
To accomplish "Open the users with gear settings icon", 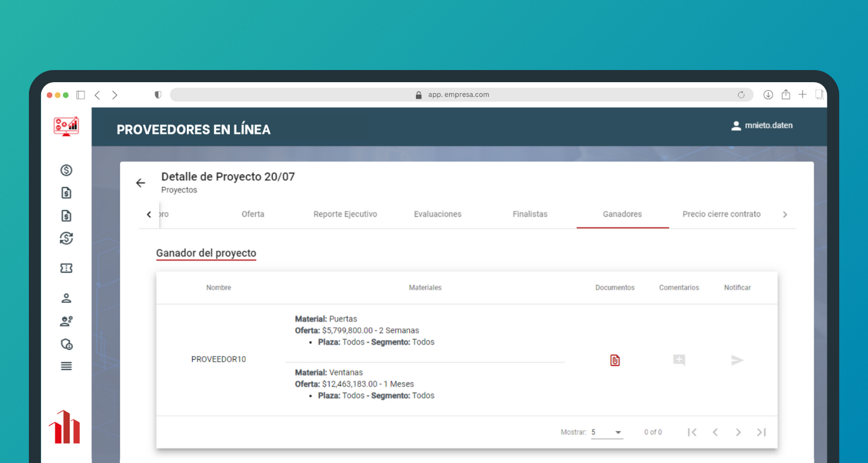I will tap(67, 321).
